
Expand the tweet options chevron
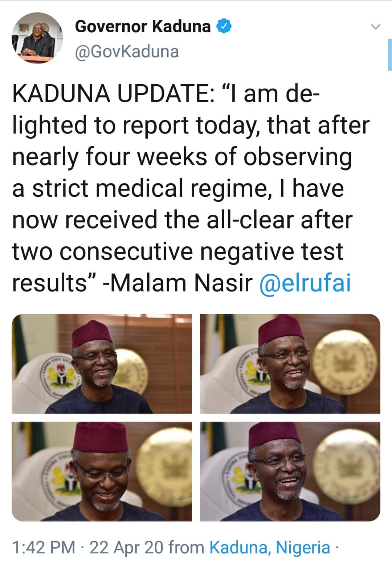(376, 27)
